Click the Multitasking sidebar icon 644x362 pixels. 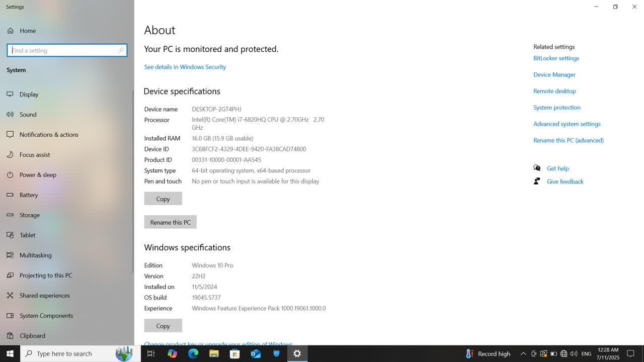pos(10,255)
